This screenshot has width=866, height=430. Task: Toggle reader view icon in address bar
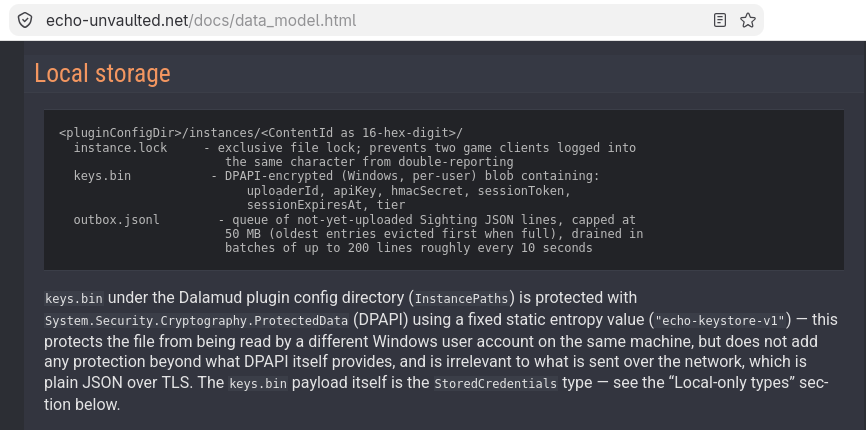pos(720,20)
